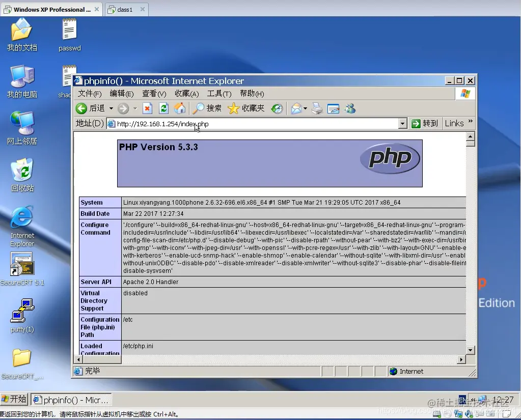
Task: Click the grayed Forward arrow button
Action: (x=123, y=108)
